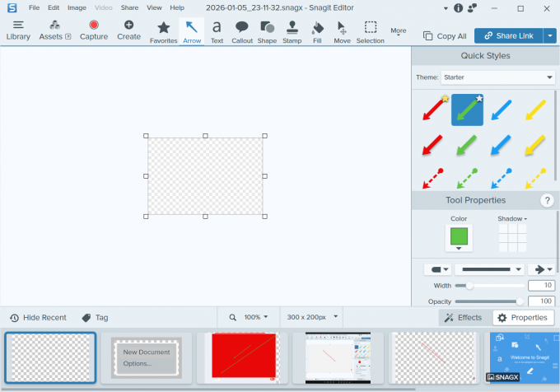Select the Arrow tool
The width and height of the screenshot is (560, 392).
(192, 32)
